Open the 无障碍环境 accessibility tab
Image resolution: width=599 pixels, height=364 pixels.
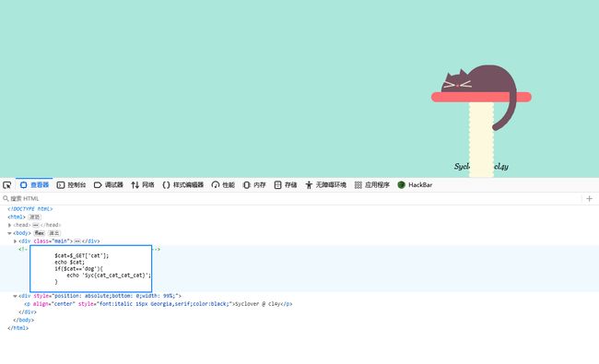point(326,185)
